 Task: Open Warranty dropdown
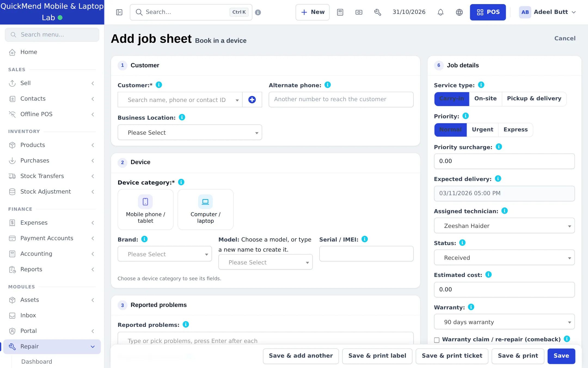click(x=504, y=322)
